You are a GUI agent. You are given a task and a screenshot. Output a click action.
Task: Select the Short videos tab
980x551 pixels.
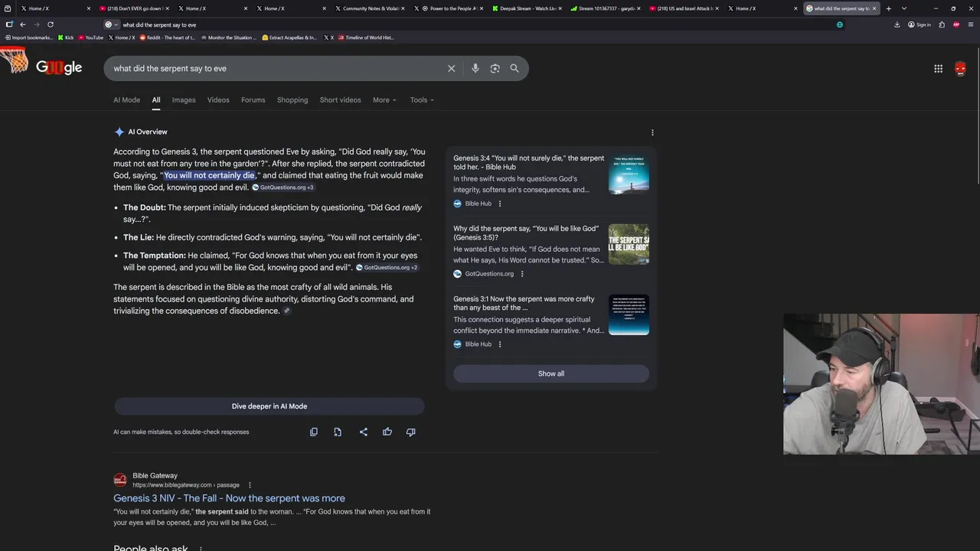click(341, 100)
